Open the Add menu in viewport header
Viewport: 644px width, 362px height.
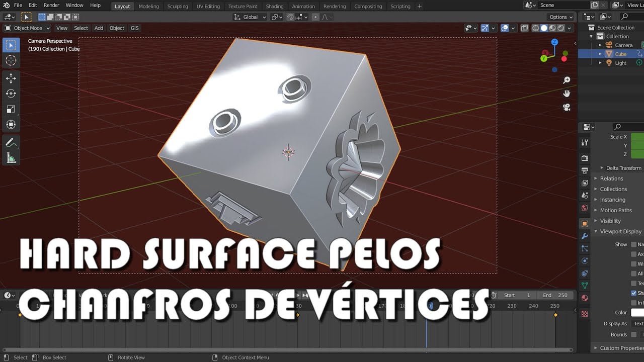point(99,28)
